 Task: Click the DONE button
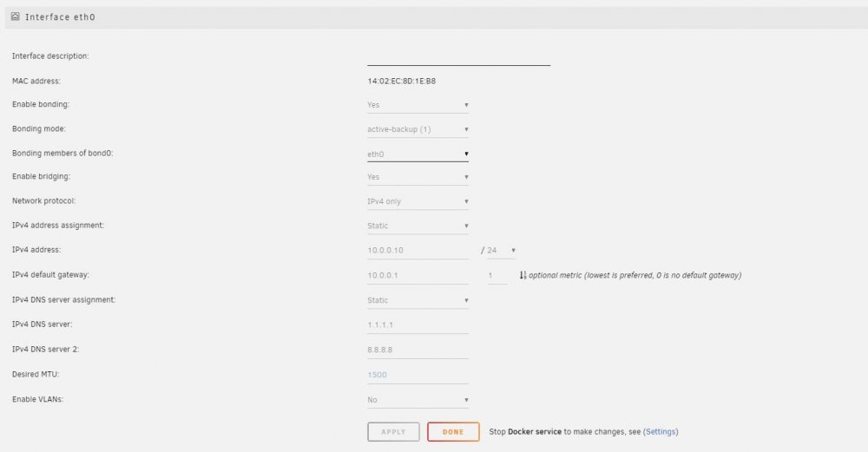pos(453,431)
